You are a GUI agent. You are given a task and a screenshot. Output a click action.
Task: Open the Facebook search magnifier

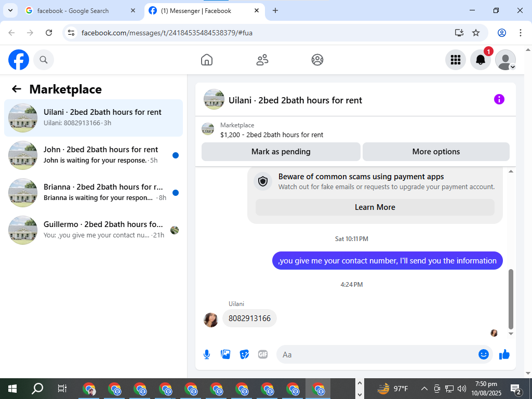pos(44,60)
